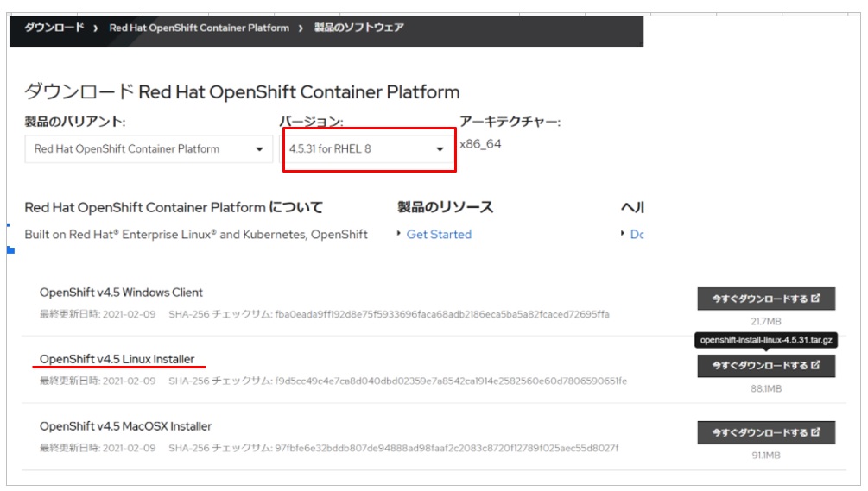Click the openshift-install-linux-4.5.31.tar.gz tooltip
Viewport: 868px width, 491px height.
click(x=765, y=341)
